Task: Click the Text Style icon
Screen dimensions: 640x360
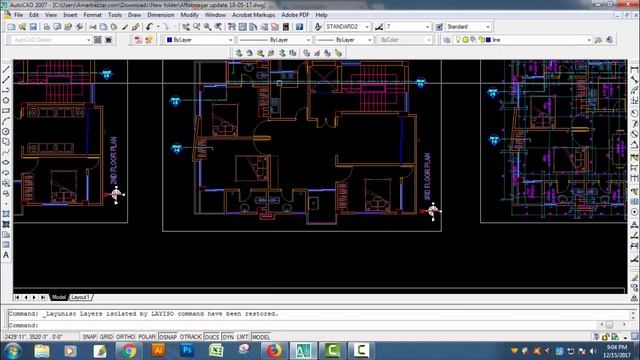Action: point(318,27)
